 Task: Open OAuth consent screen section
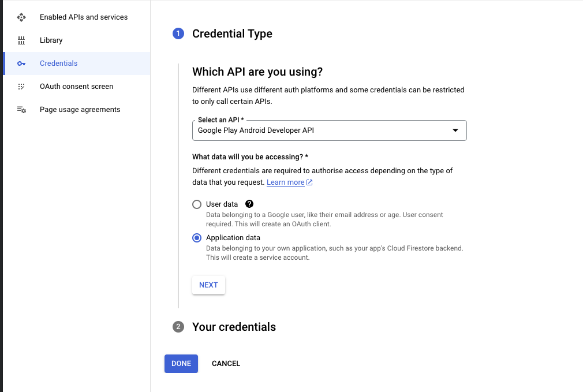click(77, 87)
